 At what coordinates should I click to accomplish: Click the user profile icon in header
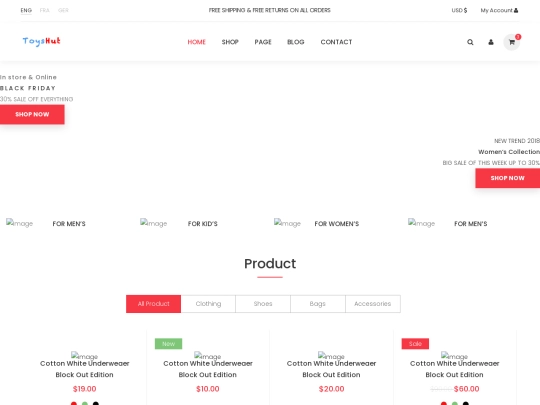click(491, 42)
